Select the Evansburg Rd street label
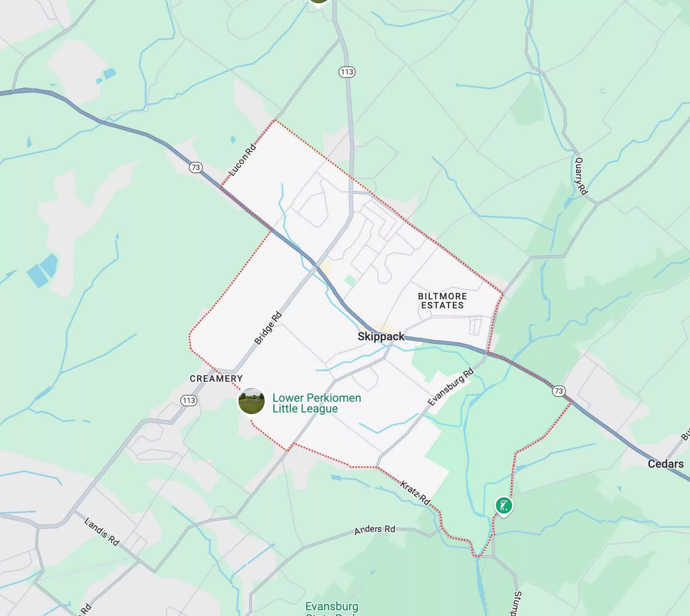The image size is (690, 616). point(451,387)
